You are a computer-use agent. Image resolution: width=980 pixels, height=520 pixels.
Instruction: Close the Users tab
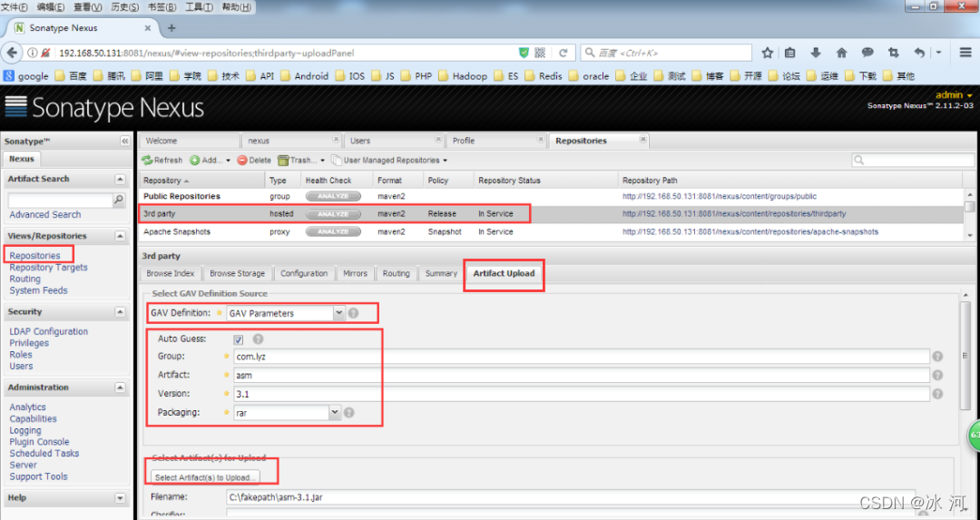438,140
